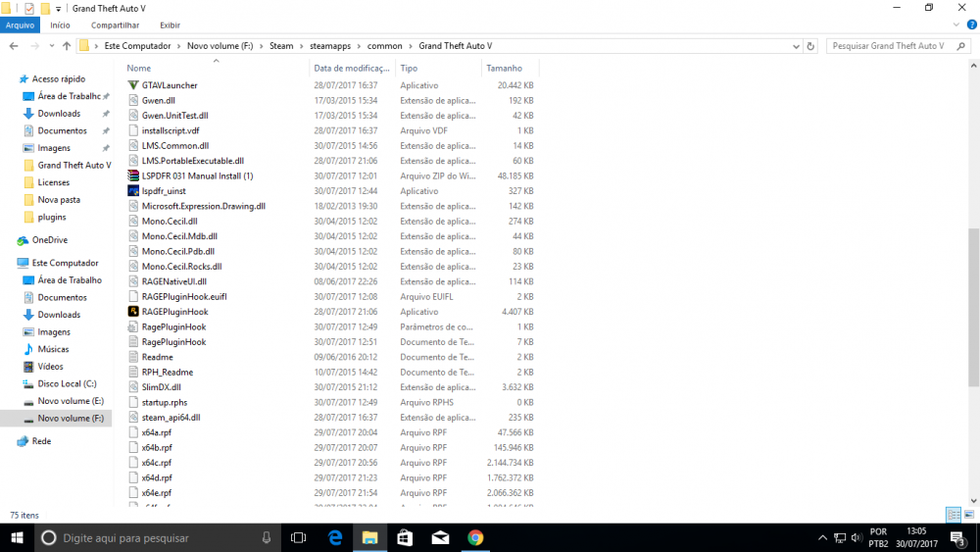The width and height of the screenshot is (980, 552).
Task: Open OneDrive in the navigation pane
Action: [x=49, y=240]
